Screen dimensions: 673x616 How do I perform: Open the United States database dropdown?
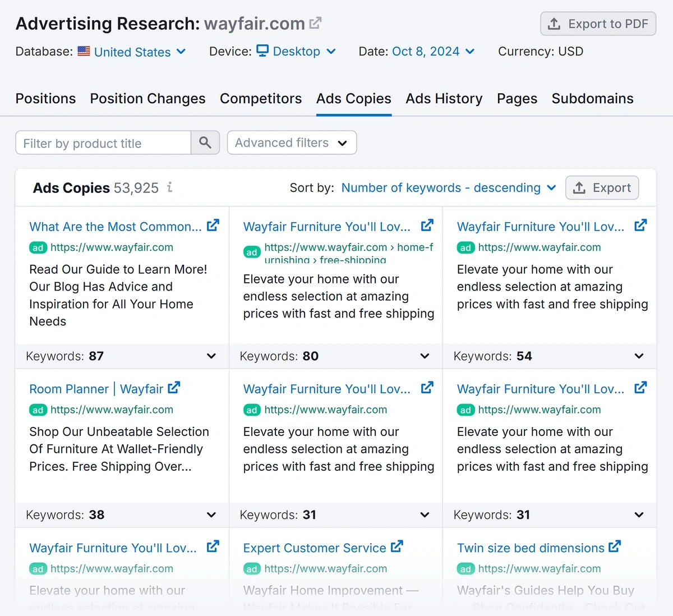click(x=140, y=52)
